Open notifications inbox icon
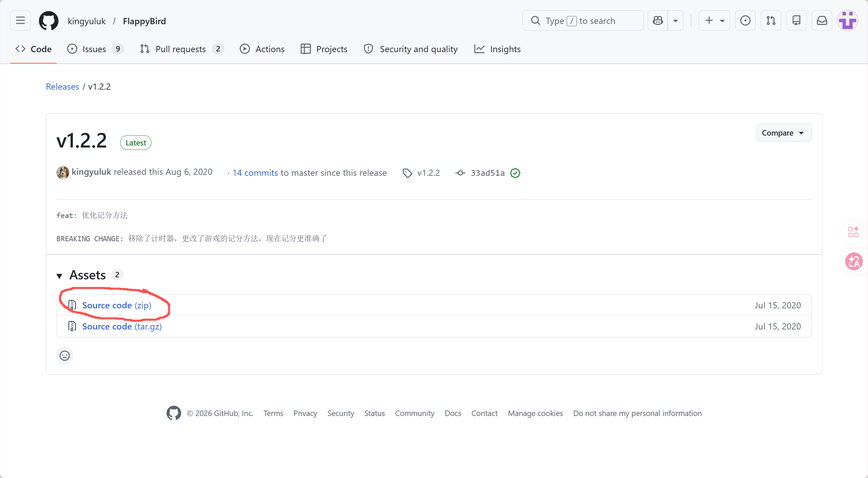This screenshot has width=868, height=478. coord(822,20)
